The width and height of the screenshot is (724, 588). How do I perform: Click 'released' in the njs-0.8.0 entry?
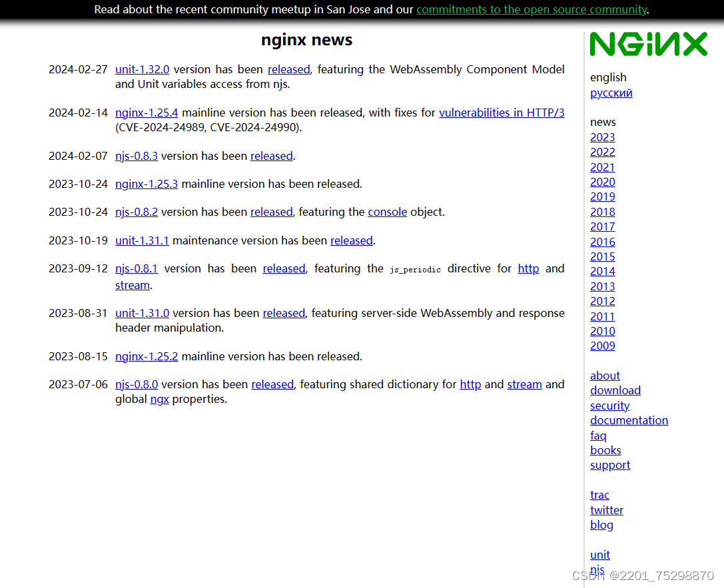point(272,384)
